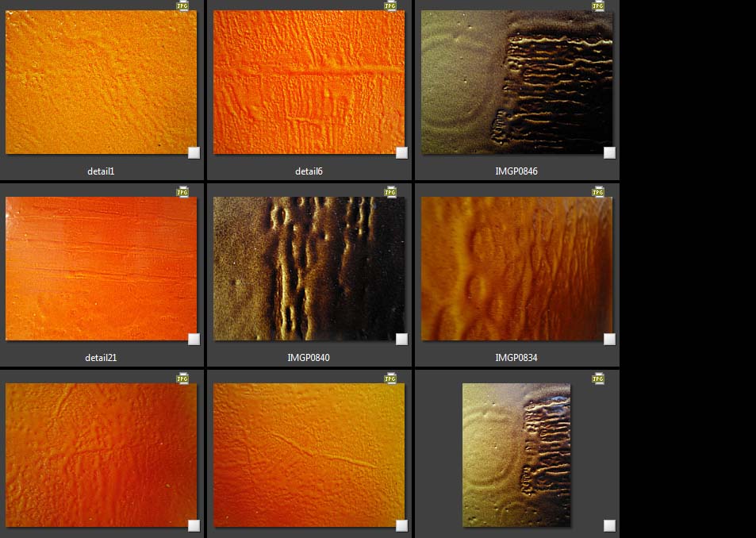Click the JPG file-type badge on detail21

[x=182, y=192]
